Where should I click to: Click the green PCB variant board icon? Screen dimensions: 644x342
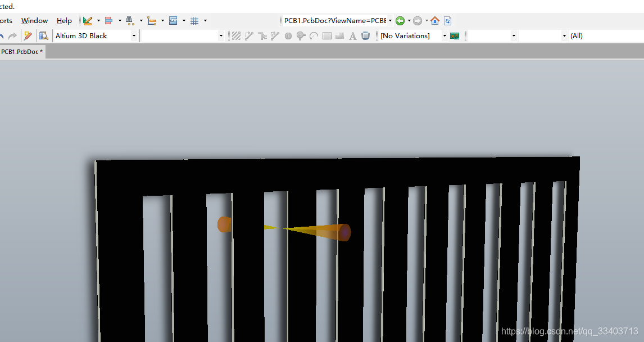click(455, 36)
